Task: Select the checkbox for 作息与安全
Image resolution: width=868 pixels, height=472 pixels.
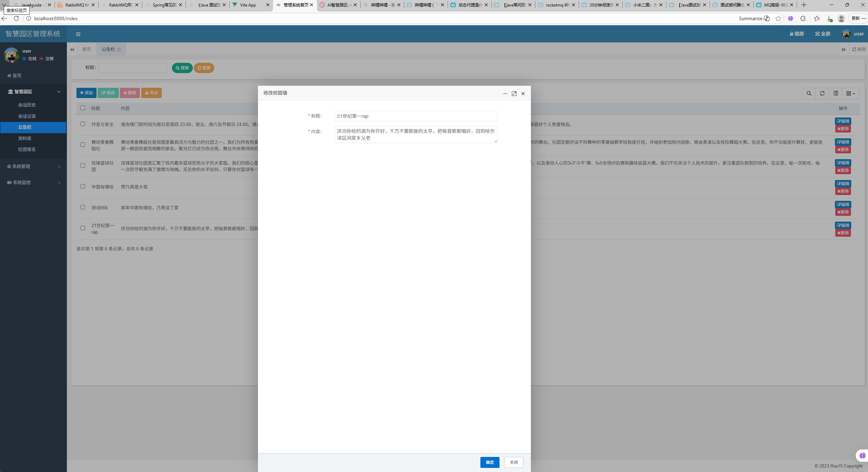Action: pos(83,124)
